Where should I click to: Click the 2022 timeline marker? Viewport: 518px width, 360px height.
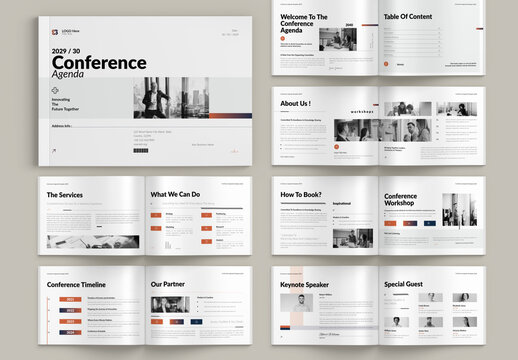[70, 310]
